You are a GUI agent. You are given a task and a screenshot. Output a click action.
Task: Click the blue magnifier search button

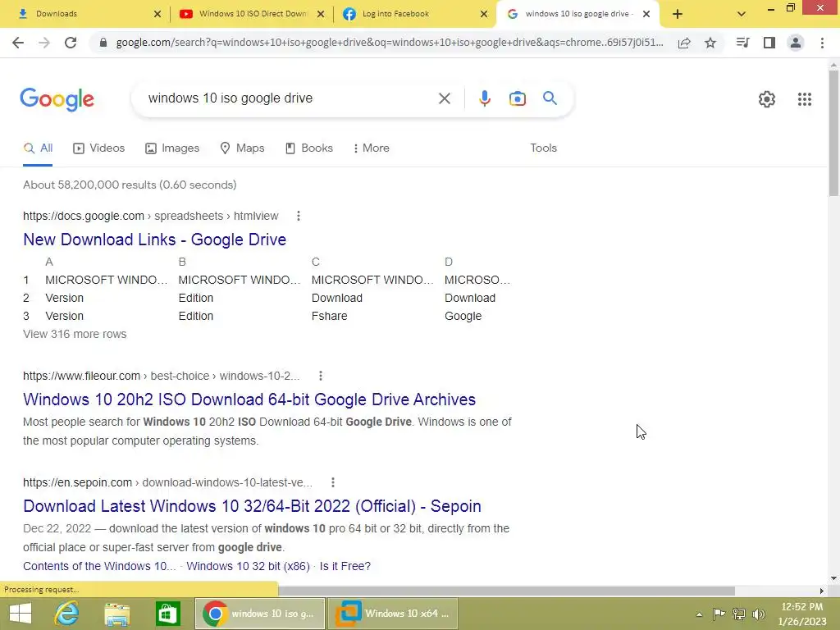click(x=550, y=98)
